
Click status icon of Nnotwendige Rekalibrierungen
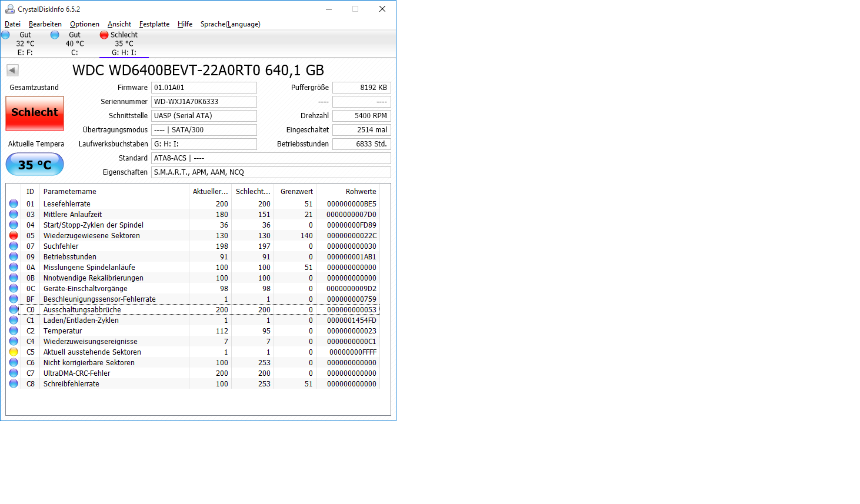coord(14,278)
